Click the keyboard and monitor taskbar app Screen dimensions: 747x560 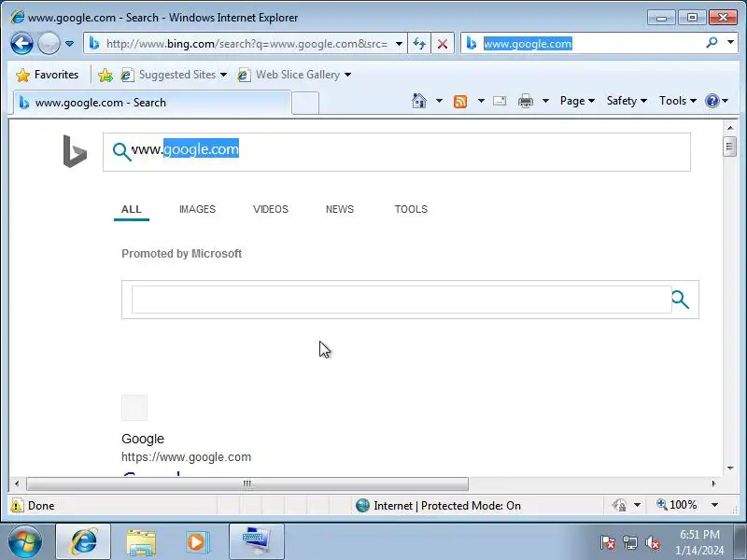(x=256, y=542)
